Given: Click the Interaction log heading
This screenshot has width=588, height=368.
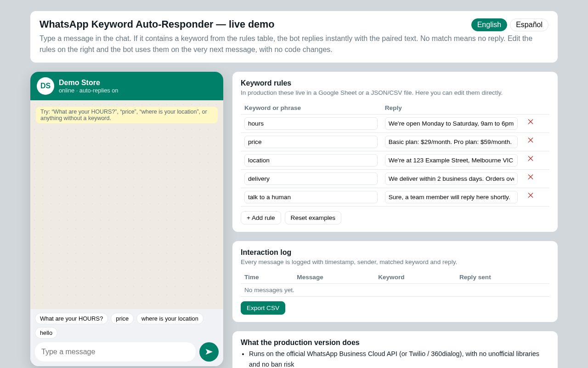Looking at the screenshot, I should (x=266, y=253).
